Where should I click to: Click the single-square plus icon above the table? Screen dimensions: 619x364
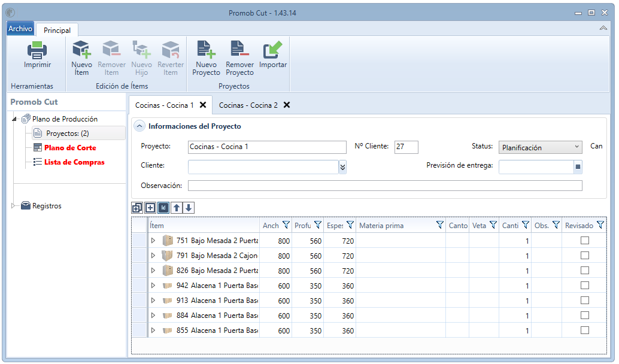150,208
